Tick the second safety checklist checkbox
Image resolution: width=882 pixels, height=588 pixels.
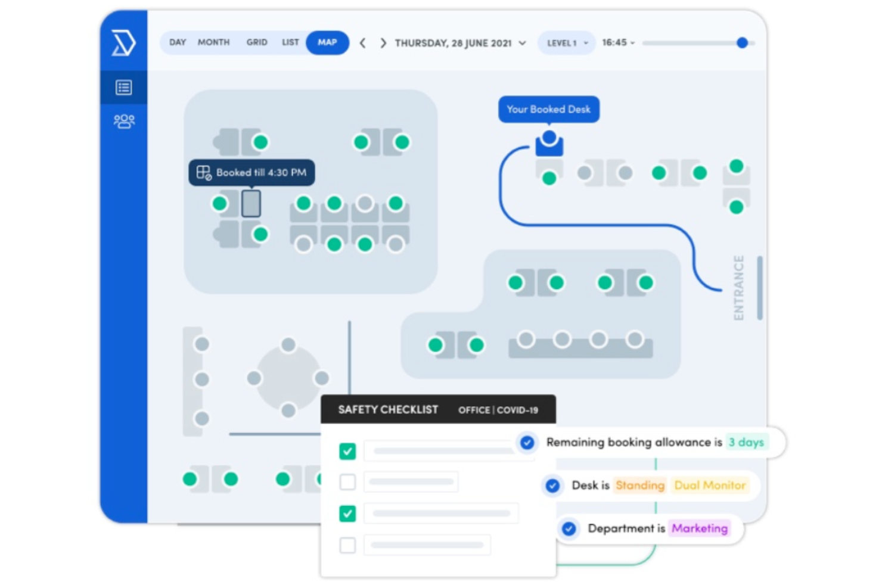pos(347,482)
